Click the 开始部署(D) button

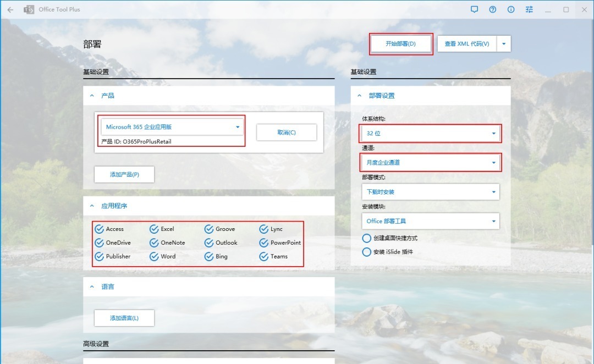pos(400,44)
